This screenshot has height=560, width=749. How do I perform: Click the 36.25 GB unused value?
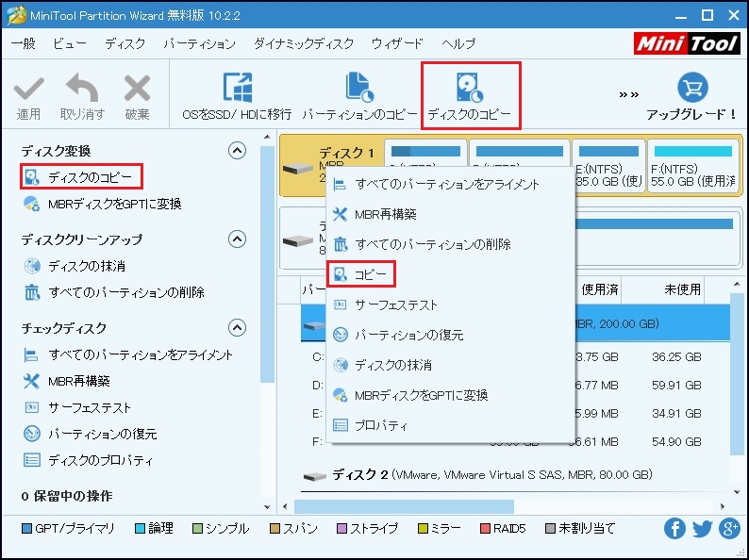pyautogui.click(x=676, y=356)
